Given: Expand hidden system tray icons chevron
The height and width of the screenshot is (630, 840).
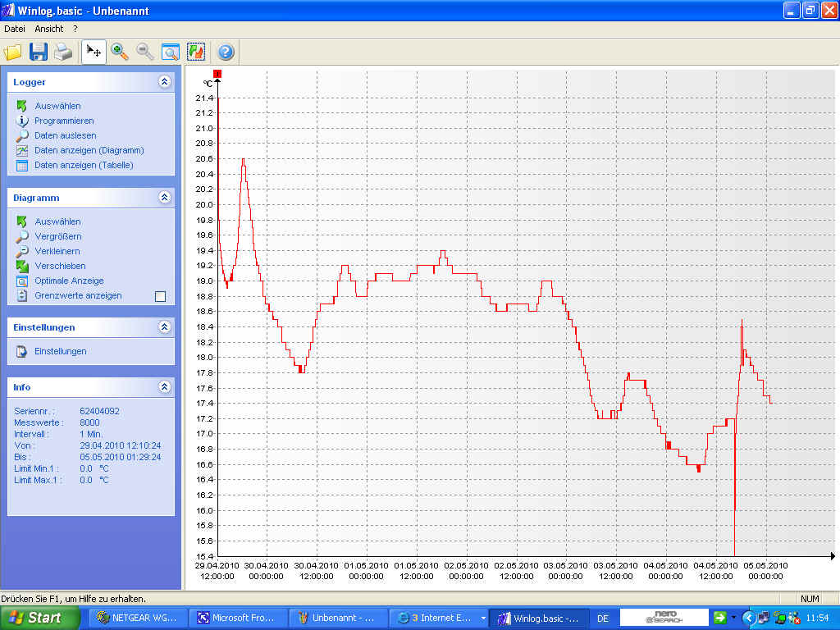Looking at the screenshot, I should tap(748, 619).
